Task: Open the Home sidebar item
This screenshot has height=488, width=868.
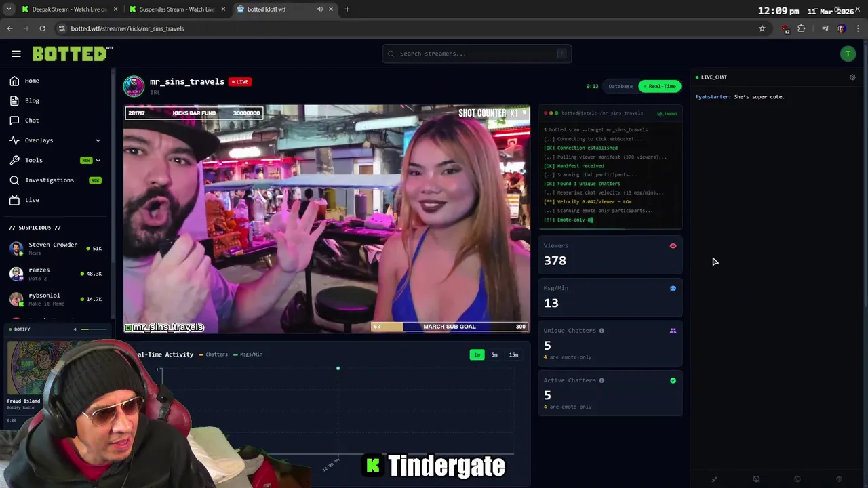Action: (54, 81)
